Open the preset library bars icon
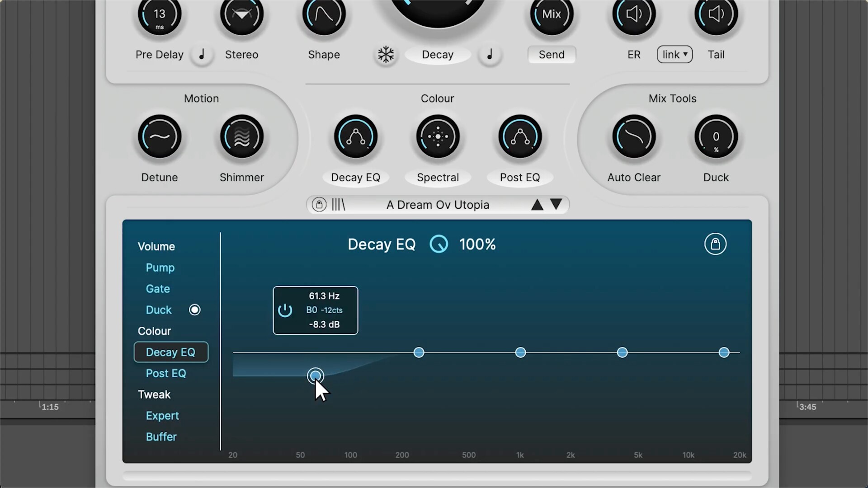This screenshot has width=868, height=488. tap(338, 205)
